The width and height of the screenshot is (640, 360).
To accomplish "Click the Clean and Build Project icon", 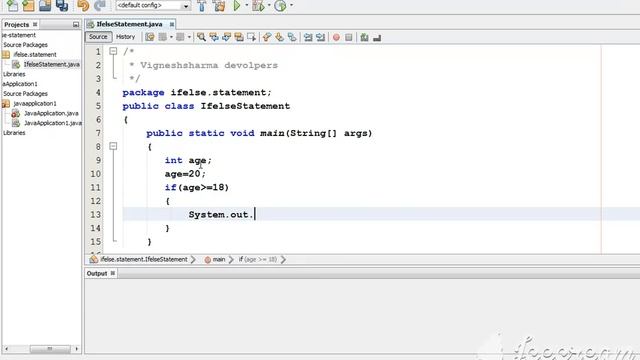I will point(219,5).
